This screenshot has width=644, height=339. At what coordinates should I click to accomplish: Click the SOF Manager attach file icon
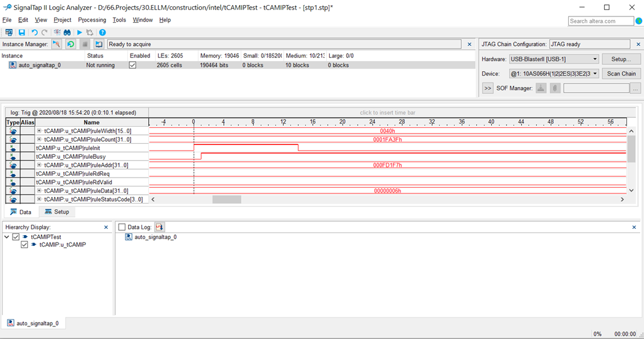coord(555,88)
